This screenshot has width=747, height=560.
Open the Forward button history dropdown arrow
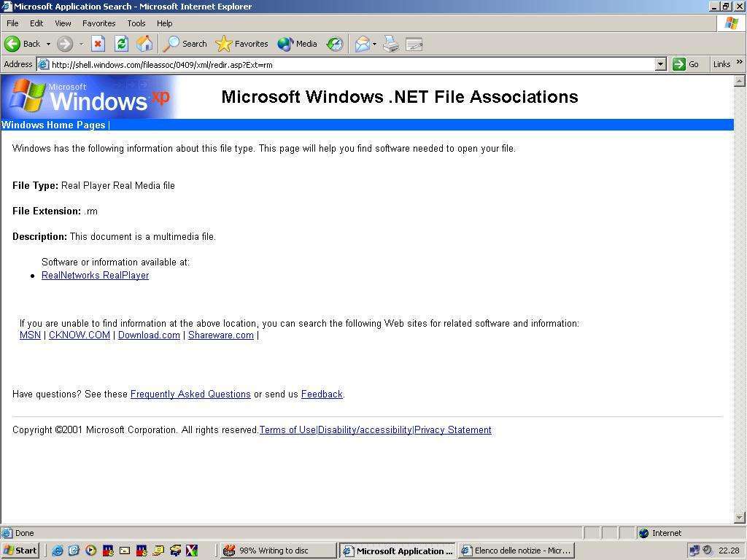point(81,44)
